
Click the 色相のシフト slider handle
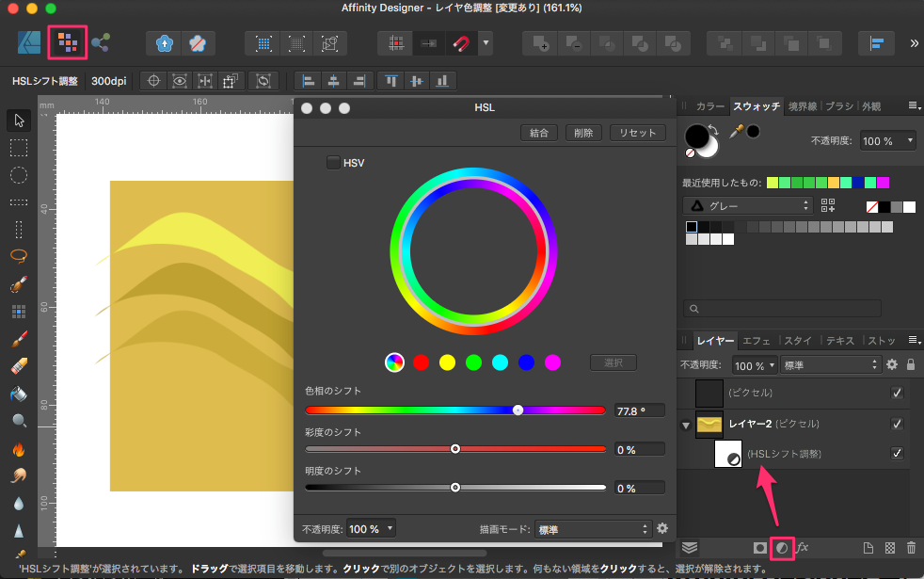tap(518, 410)
